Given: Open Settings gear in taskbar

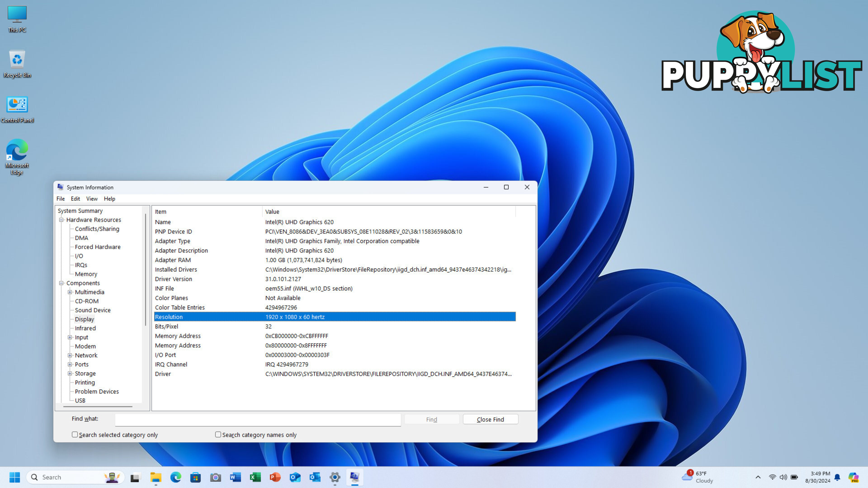Looking at the screenshot, I should (335, 477).
